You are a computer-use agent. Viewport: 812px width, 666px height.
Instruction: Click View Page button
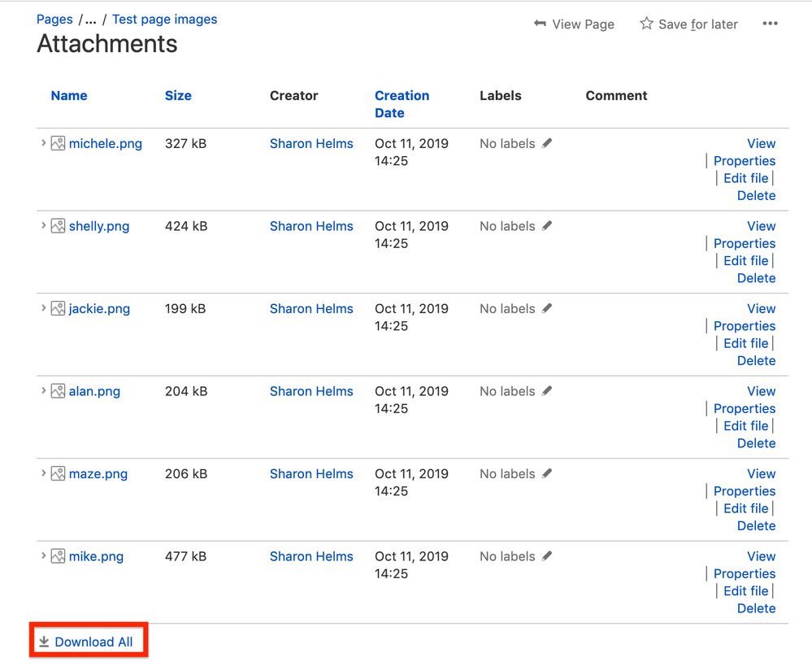[574, 24]
